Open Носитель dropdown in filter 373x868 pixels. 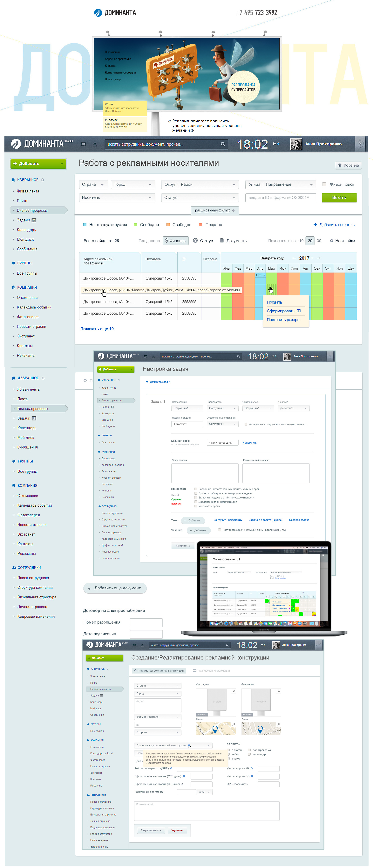pos(117,198)
